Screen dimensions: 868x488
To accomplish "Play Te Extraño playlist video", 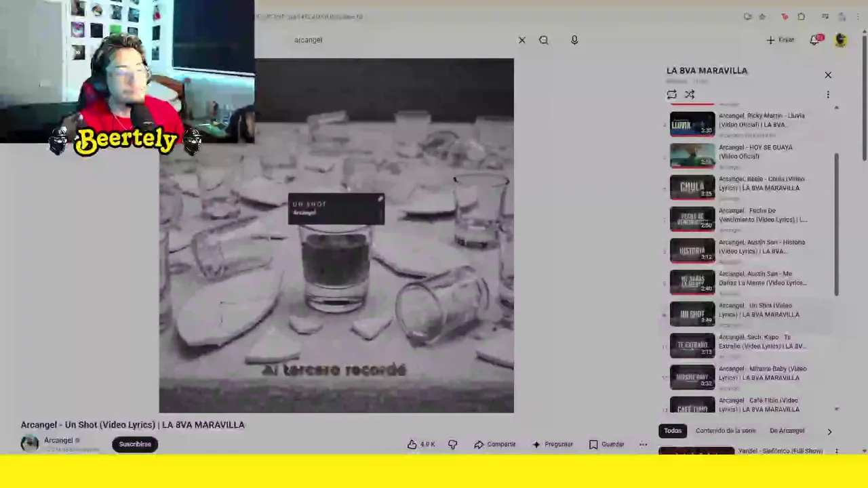I will tap(747, 346).
